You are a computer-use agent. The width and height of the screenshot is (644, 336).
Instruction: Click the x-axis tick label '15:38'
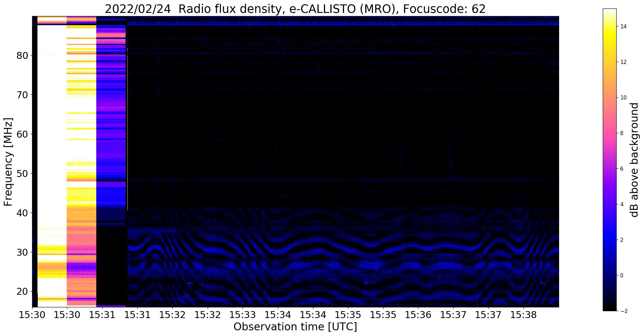click(524, 314)
